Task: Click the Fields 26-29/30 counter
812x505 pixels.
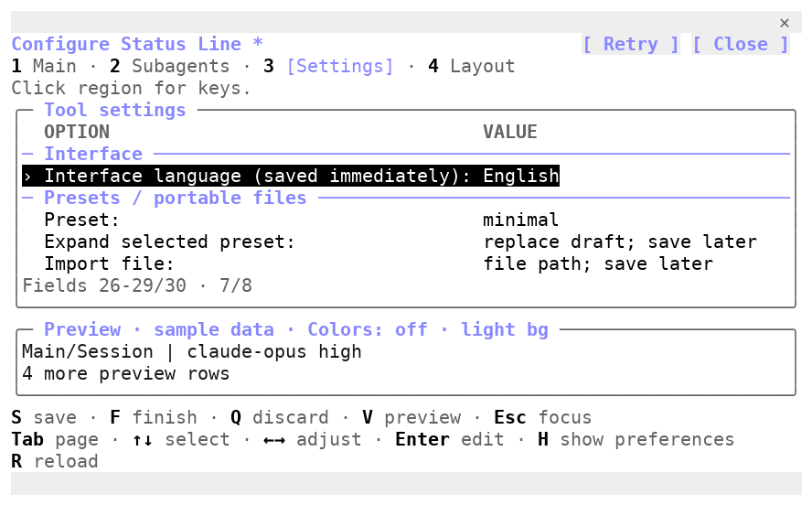Action: (137, 285)
